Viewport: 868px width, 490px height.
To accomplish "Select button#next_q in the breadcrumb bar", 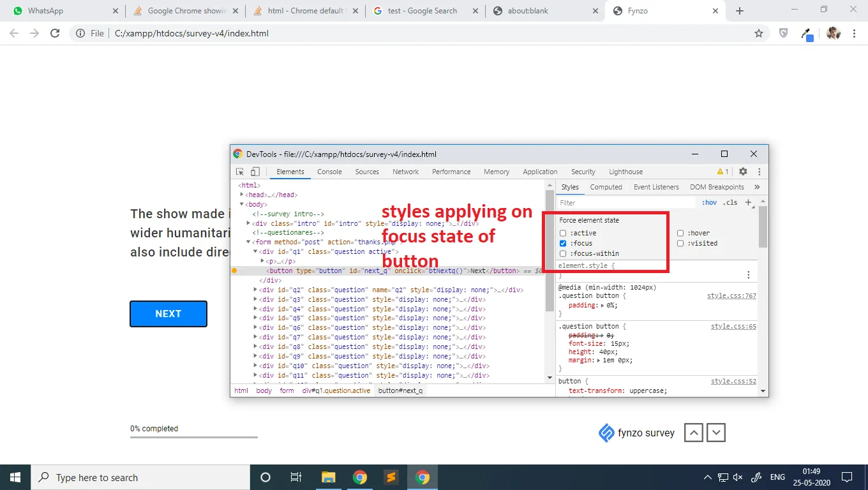I will coord(400,390).
